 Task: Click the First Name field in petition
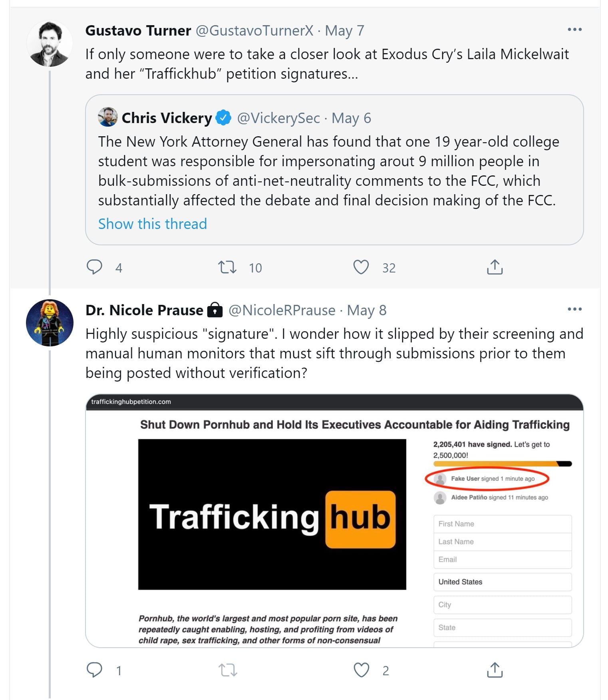502,524
